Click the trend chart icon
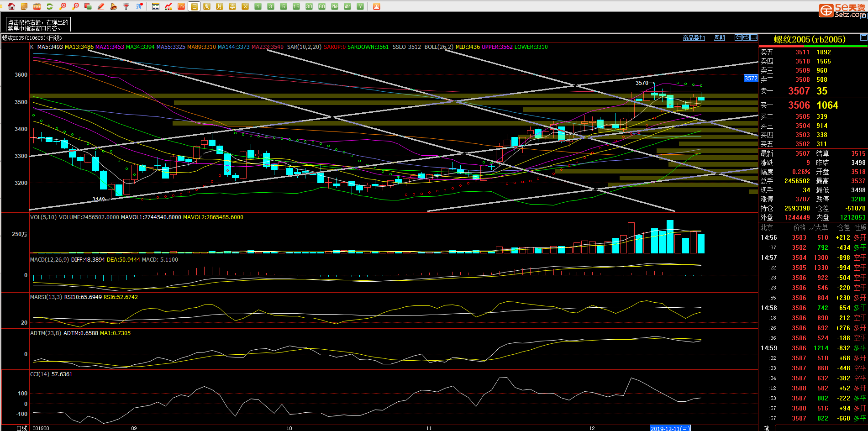The image size is (868, 431). point(168,6)
